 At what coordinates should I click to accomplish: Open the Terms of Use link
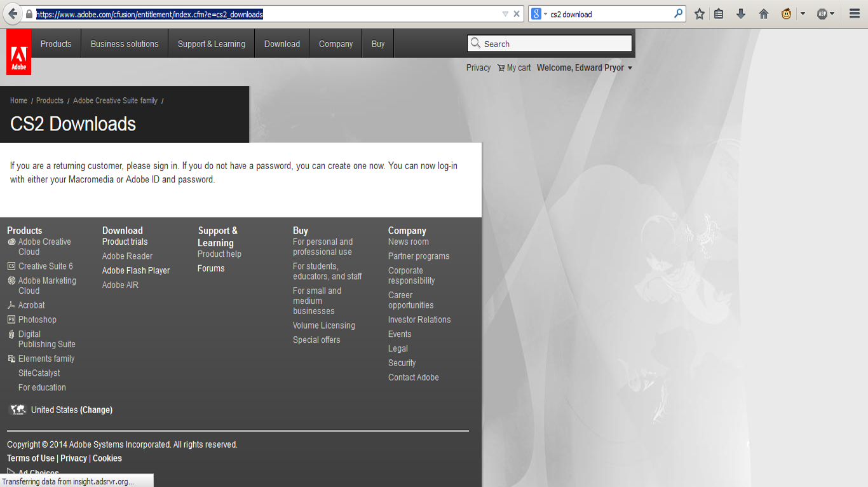31,458
